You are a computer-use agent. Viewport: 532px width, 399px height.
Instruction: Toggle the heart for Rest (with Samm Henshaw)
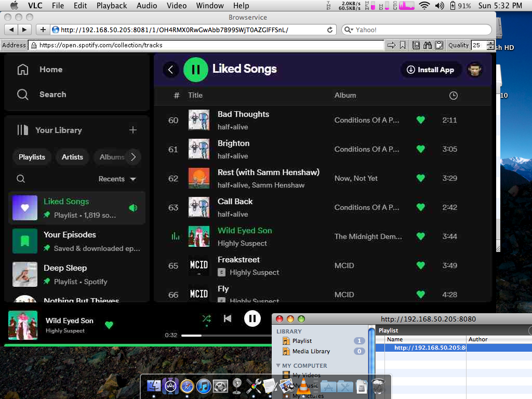click(x=421, y=178)
